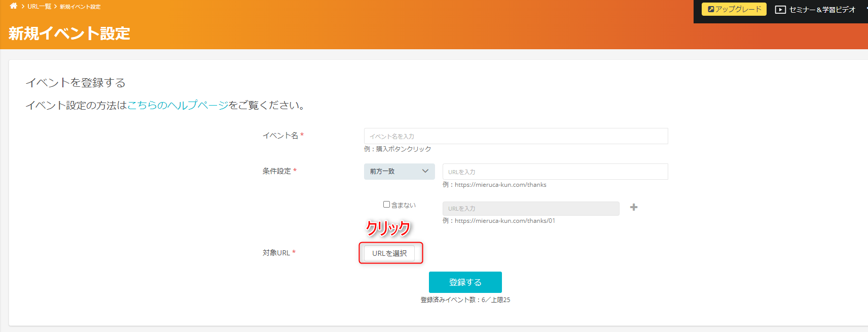Click the 新規イベント設定 breadcrumb text

click(x=80, y=7)
